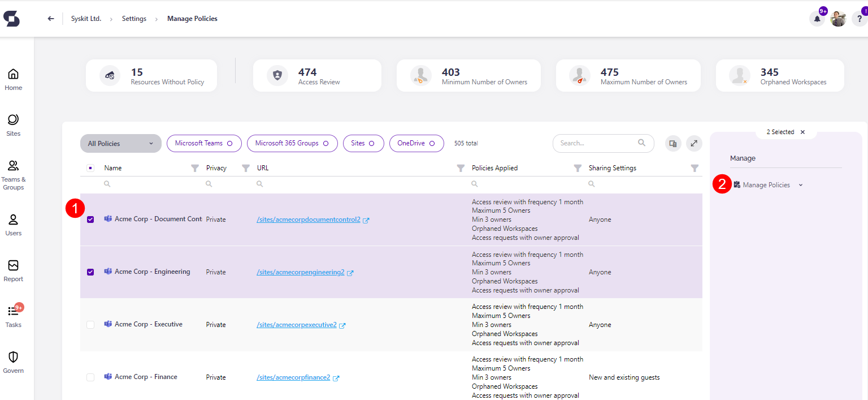The image size is (868, 400).
Task: Open the acmecorpengineering2 site link
Action: coord(301,272)
